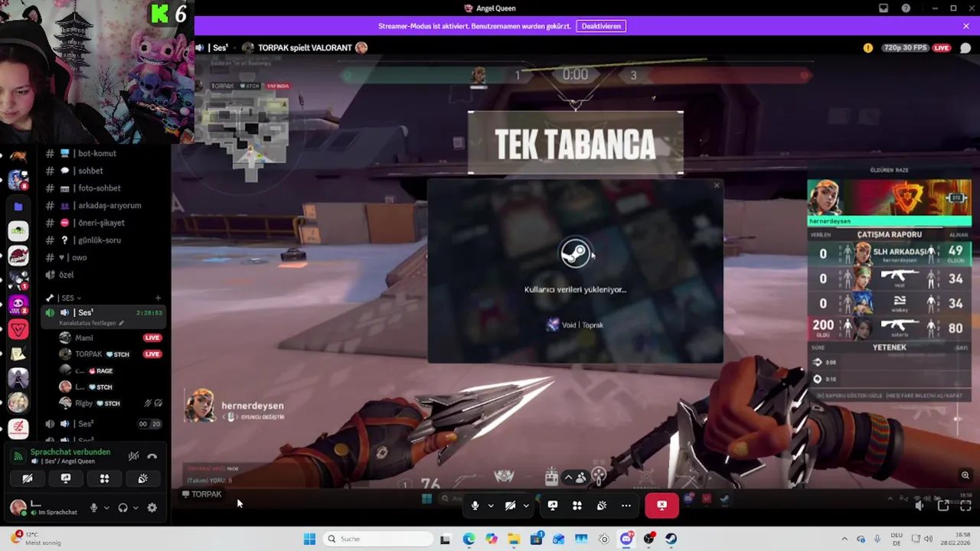Enter fullscreen for the stream

click(965, 506)
